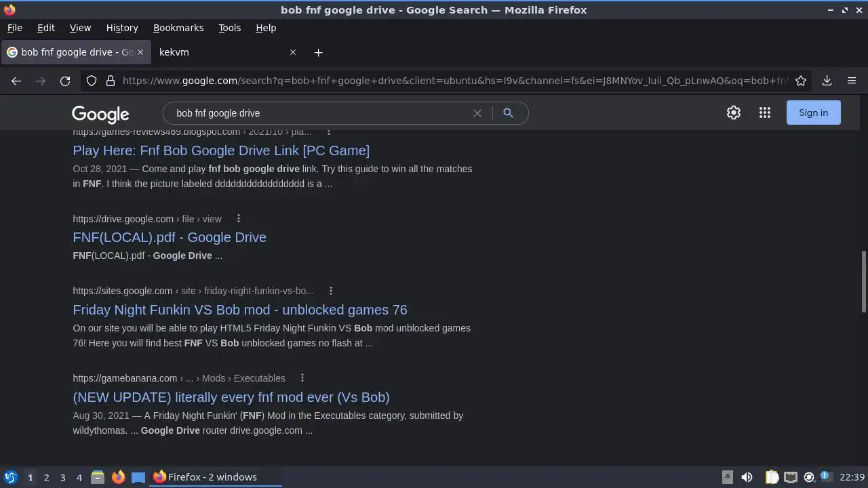Switch to workspace 2
868x488 pixels.
tap(46, 477)
